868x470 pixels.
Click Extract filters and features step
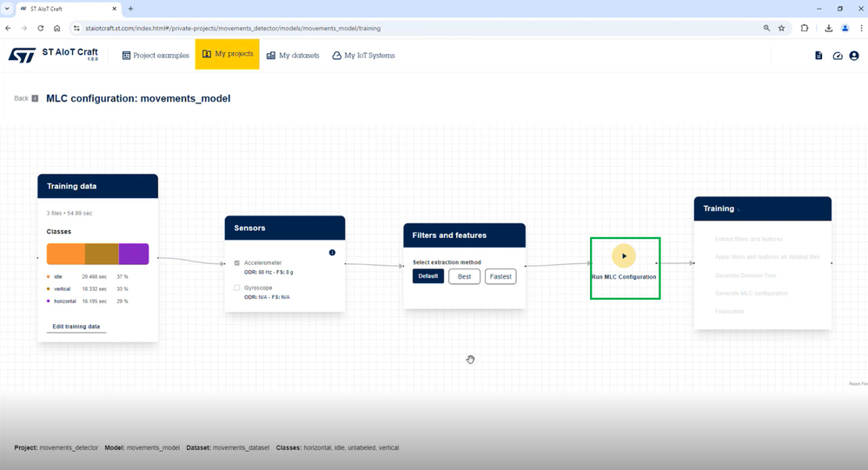[748, 239]
